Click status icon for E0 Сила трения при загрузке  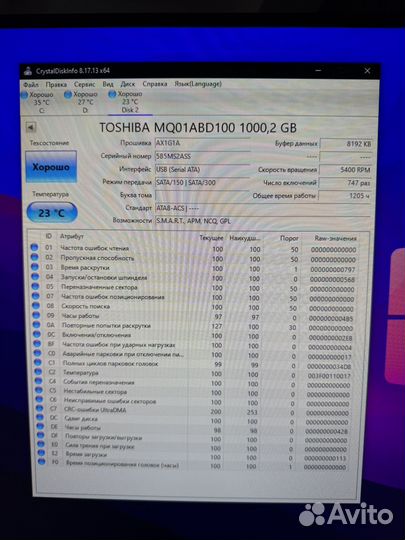tap(41, 444)
